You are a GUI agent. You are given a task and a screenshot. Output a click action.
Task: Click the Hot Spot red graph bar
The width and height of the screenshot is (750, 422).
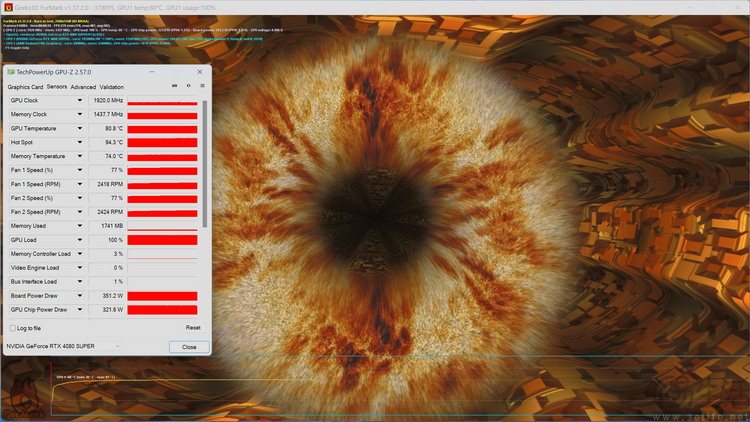pos(162,143)
